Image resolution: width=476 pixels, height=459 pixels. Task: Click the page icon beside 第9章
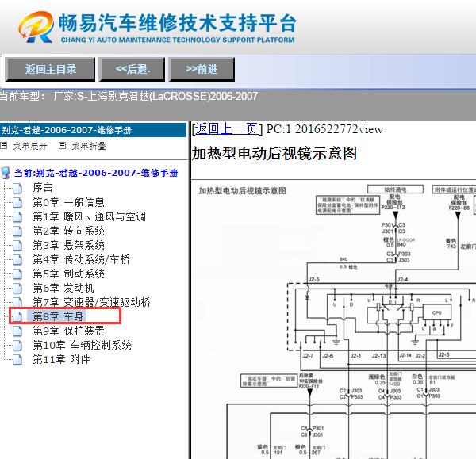[17, 331]
